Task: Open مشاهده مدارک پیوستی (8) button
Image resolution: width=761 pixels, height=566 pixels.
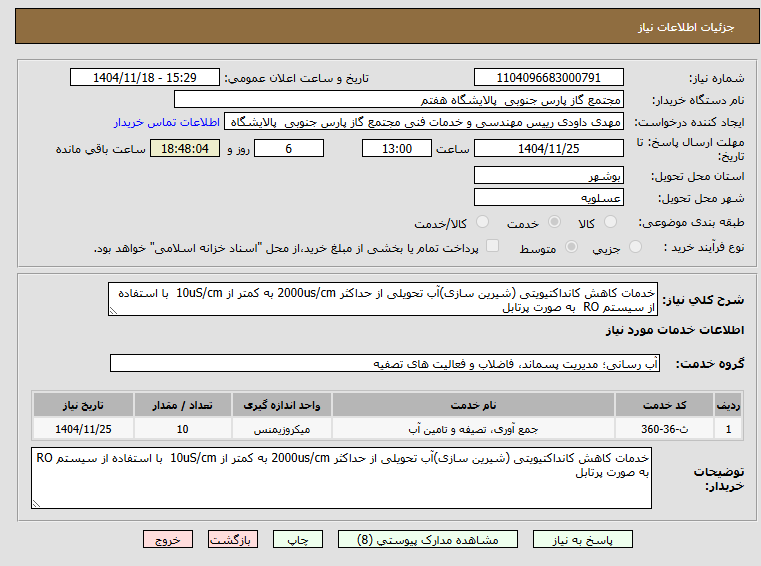Action: [x=428, y=539]
